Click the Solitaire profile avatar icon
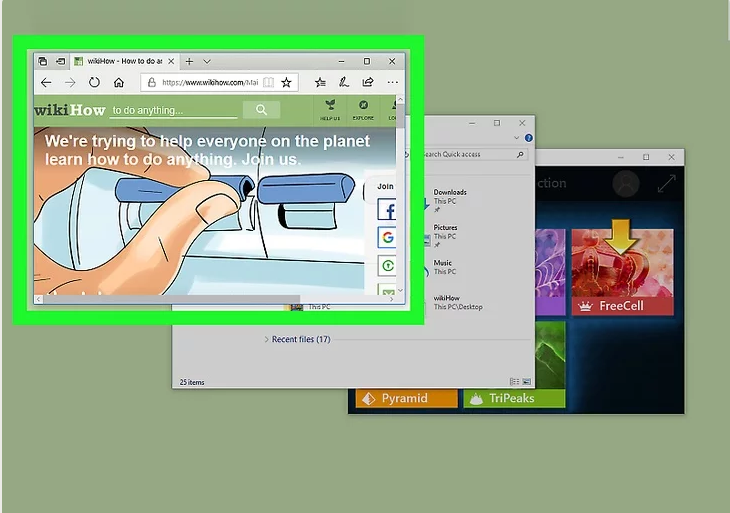 [x=626, y=183]
